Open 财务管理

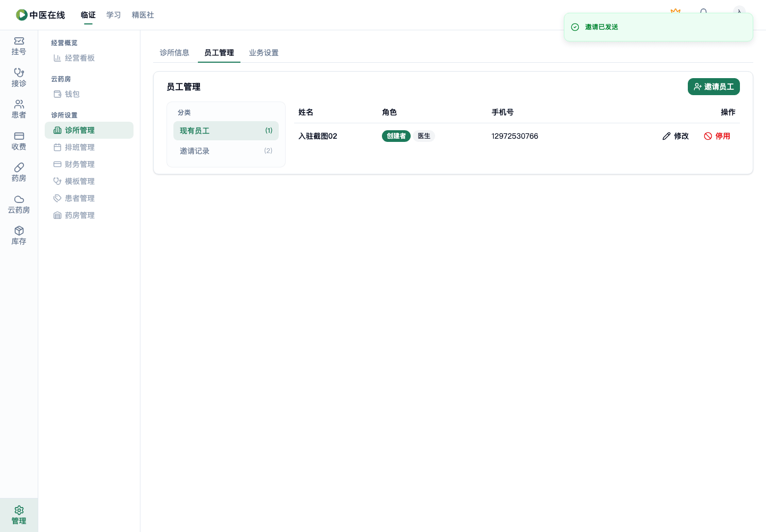74,164
